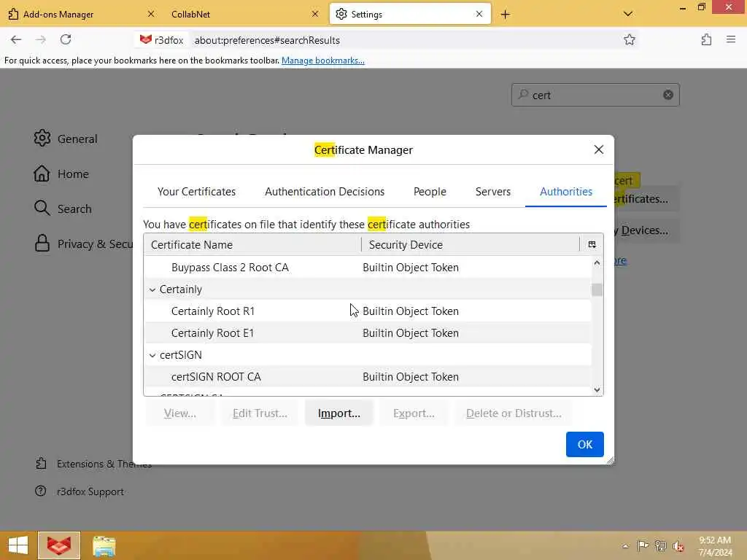The height and width of the screenshot is (560, 747).
Task: Clear the cert search field
Action: point(668,95)
